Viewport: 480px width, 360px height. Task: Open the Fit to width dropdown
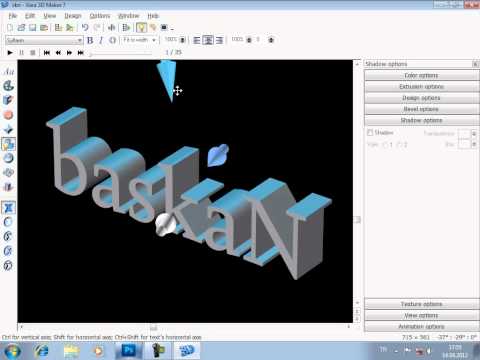(x=154, y=40)
